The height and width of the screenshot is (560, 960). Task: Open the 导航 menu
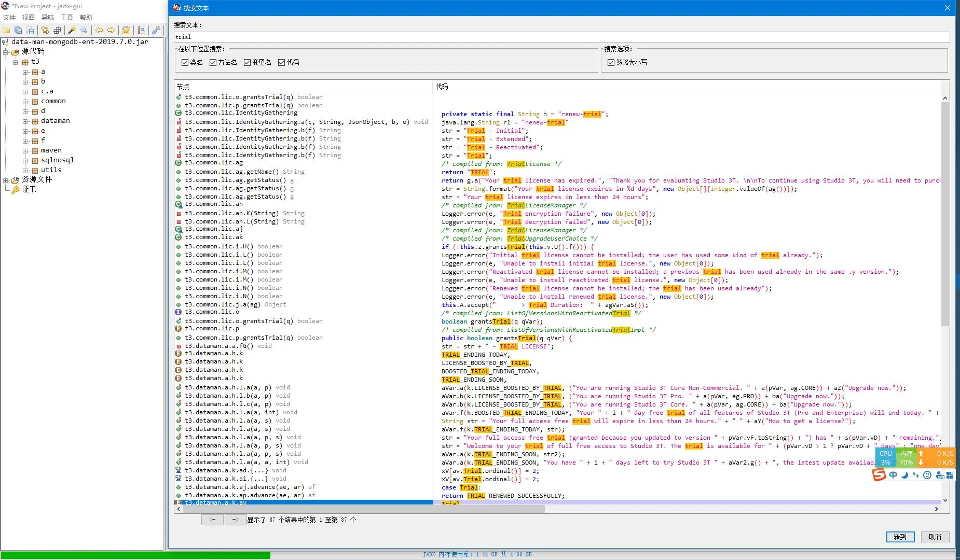(x=48, y=18)
